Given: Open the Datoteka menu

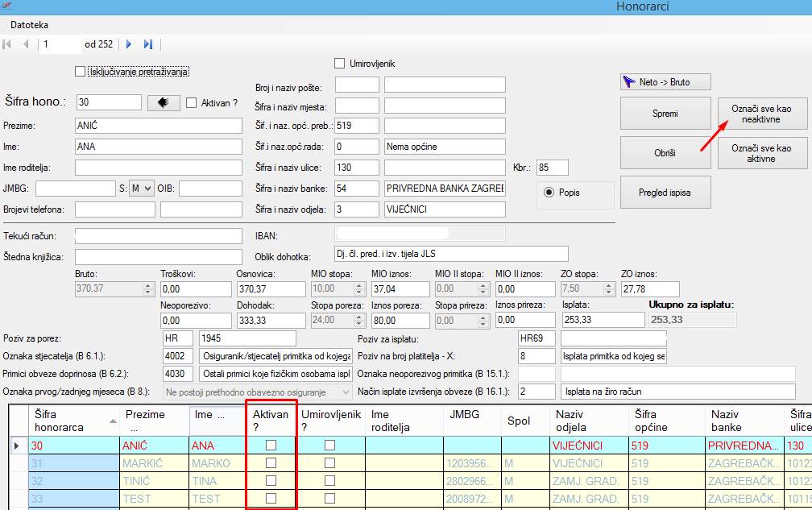Looking at the screenshot, I should click(x=29, y=25).
